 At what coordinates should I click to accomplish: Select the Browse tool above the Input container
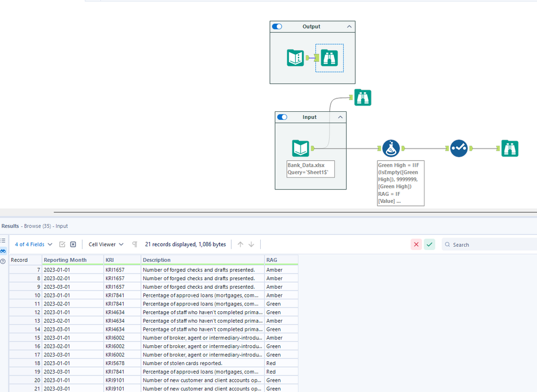click(x=363, y=98)
